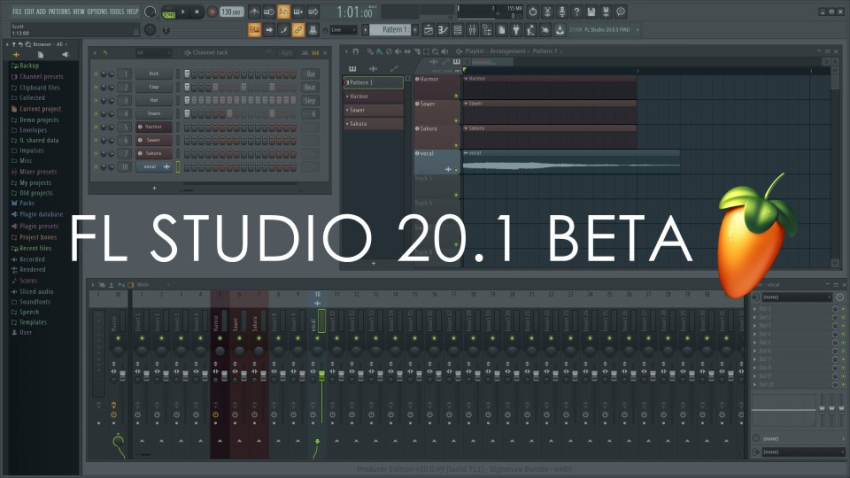This screenshot has width=850, height=478.
Task: Open the FILE menu
Action: point(17,11)
